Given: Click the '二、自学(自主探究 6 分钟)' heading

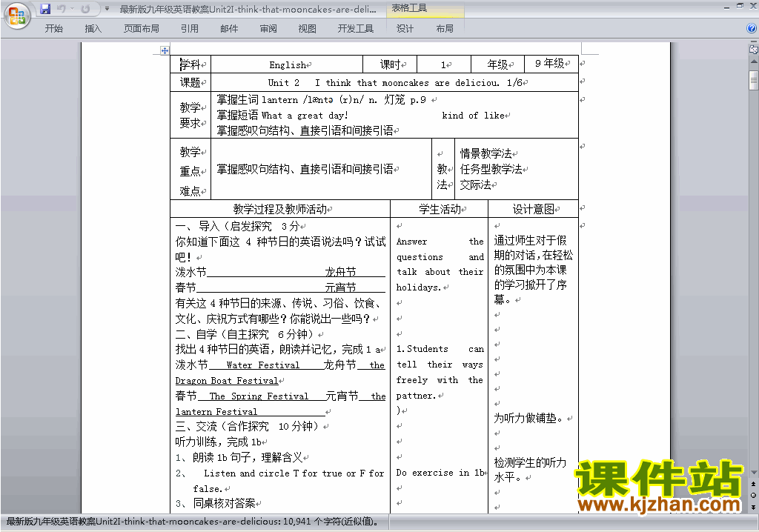Looking at the screenshot, I should [245, 334].
